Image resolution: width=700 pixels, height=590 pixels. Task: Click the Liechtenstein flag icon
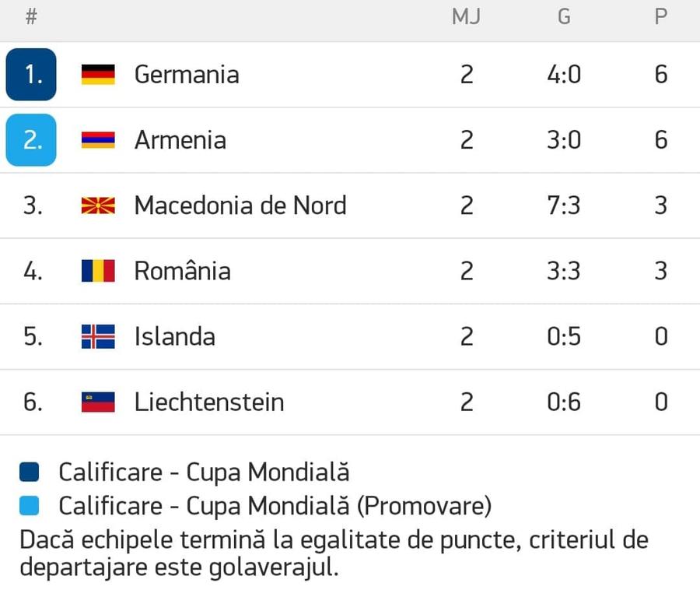[98, 402]
